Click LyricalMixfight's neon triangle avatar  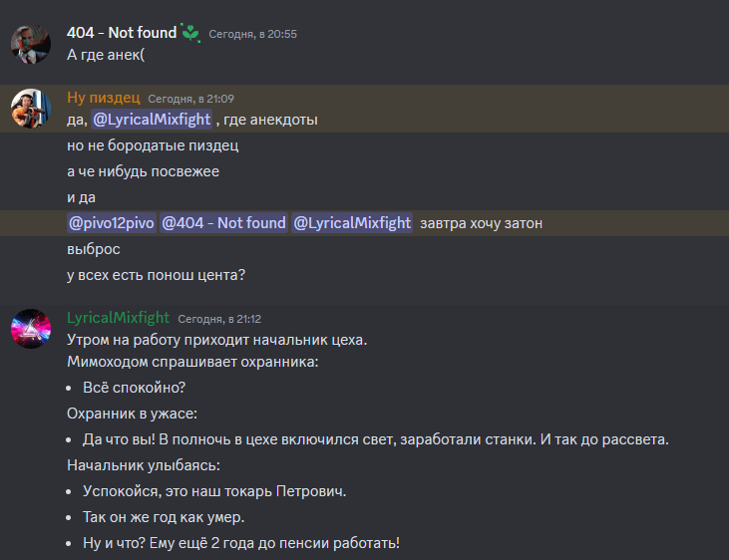(31, 330)
